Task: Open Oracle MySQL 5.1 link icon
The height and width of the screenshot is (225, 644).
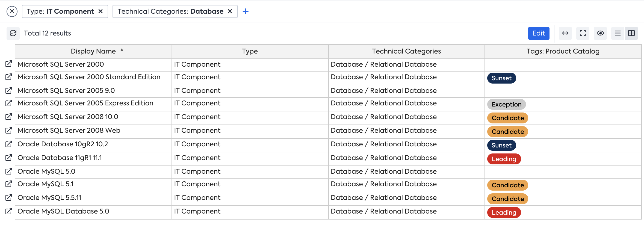Action: (x=9, y=184)
